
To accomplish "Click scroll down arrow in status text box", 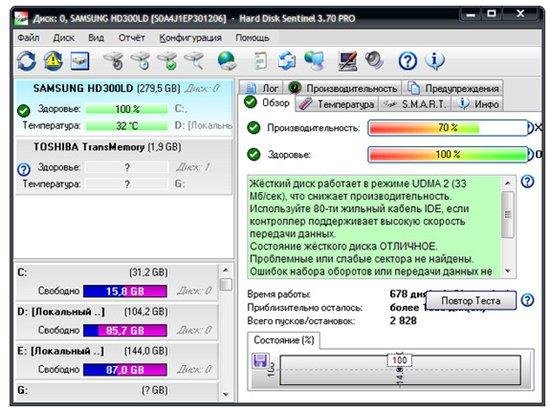I will click(508, 271).
